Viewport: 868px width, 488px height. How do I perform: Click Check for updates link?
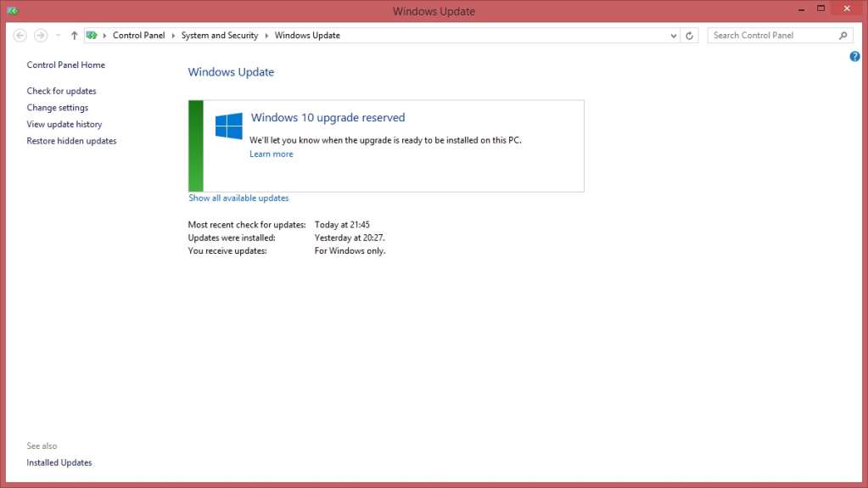(61, 91)
